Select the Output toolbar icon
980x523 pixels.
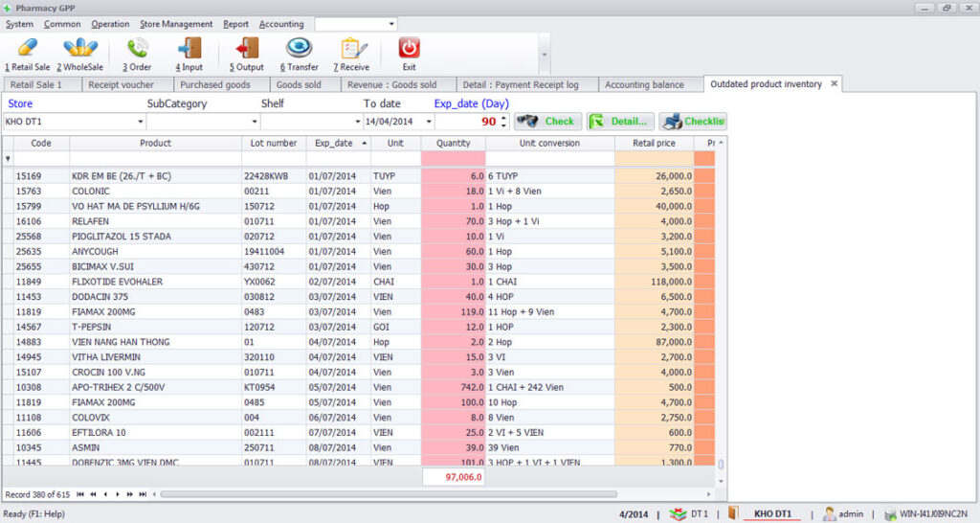tap(247, 49)
